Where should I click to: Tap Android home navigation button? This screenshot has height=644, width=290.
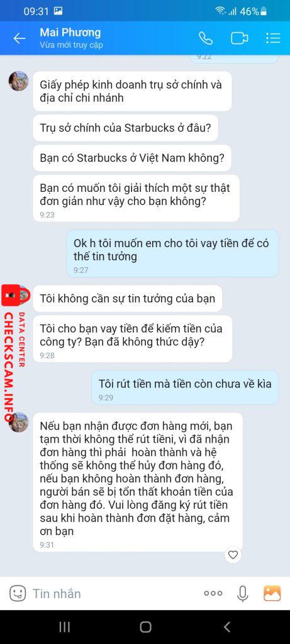tap(145, 627)
